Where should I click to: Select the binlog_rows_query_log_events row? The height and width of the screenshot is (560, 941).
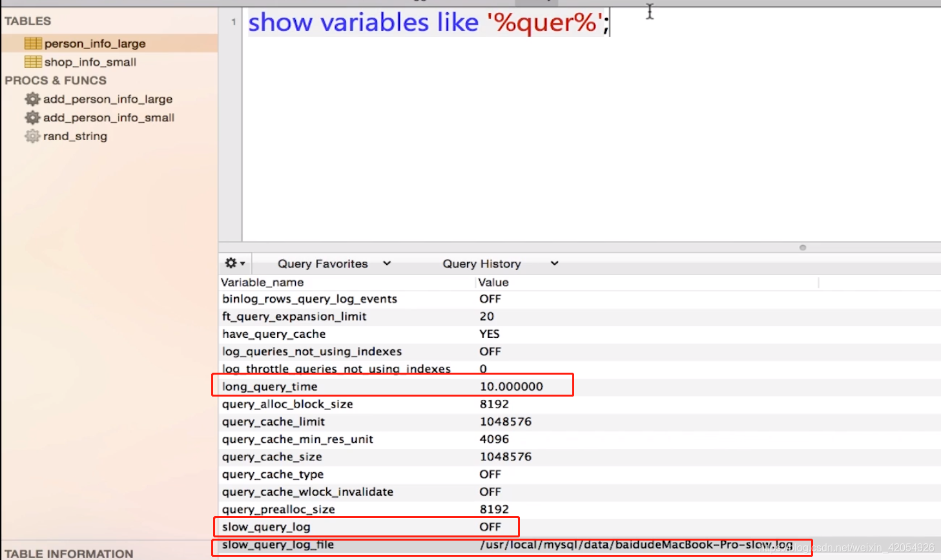pos(579,299)
